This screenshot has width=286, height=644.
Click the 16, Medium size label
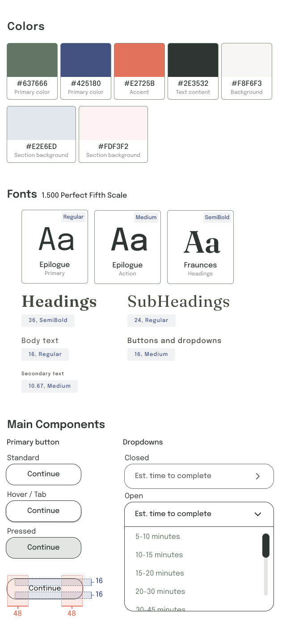tap(151, 354)
